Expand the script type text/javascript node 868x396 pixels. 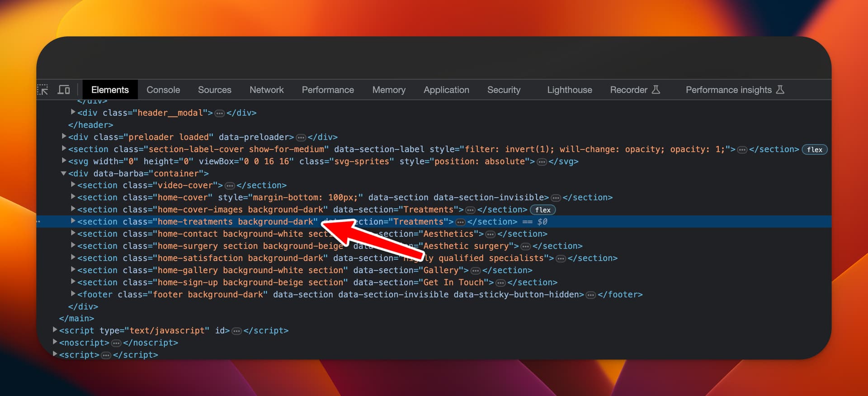point(55,330)
